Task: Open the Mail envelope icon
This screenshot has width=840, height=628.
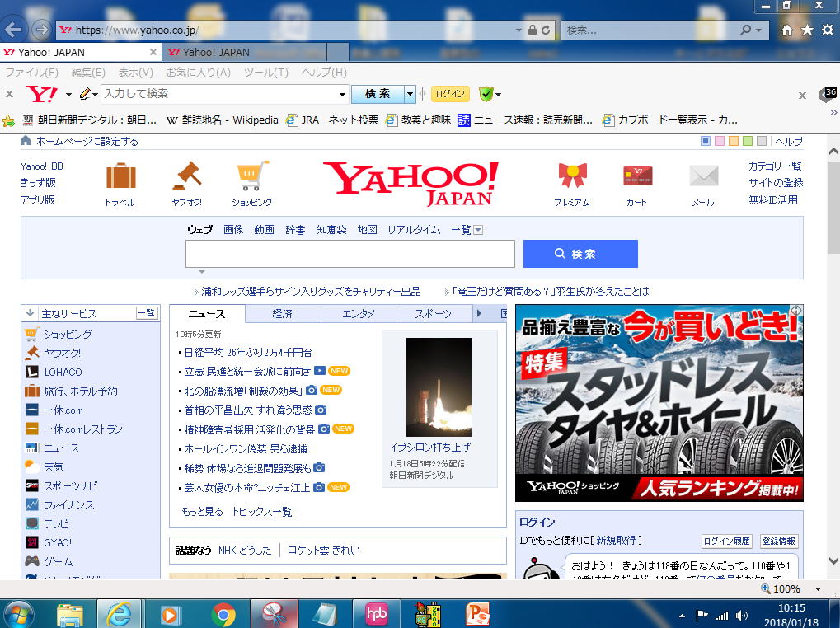Action: [703, 176]
